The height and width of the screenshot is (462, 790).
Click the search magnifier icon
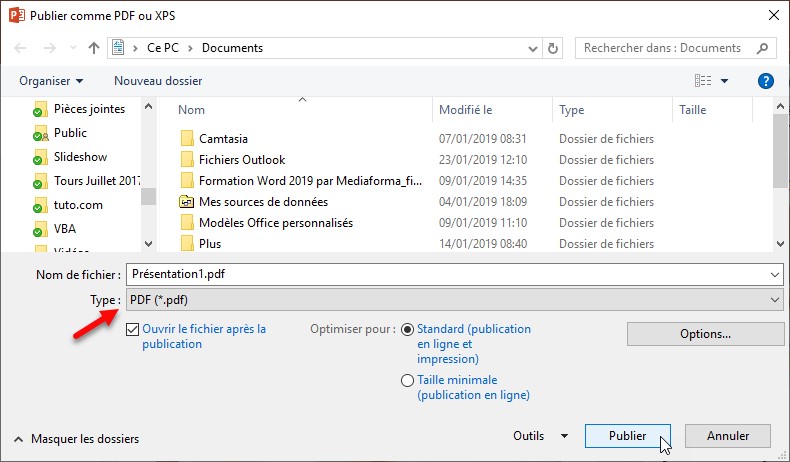point(763,48)
